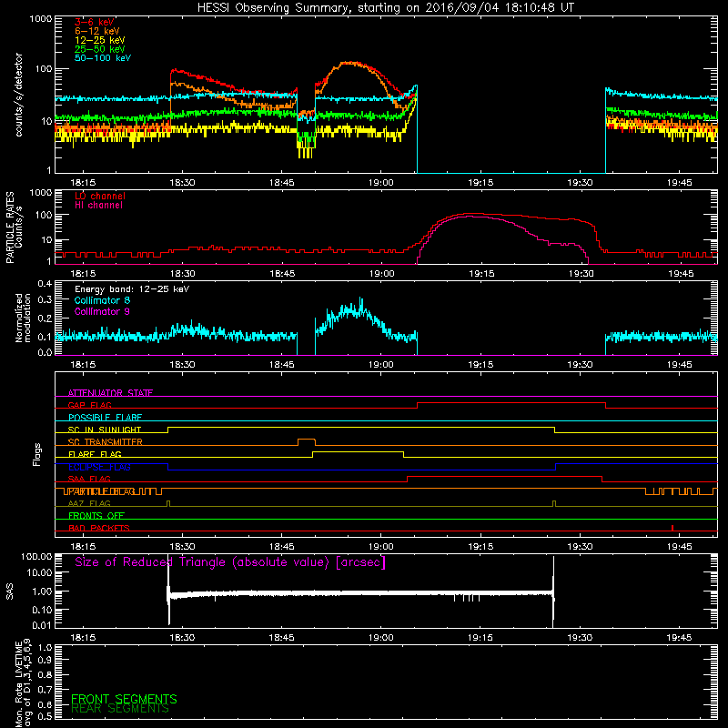Click the Size of Reduced Triangle caption
This screenshot has height=728, width=728.
tap(230, 562)
